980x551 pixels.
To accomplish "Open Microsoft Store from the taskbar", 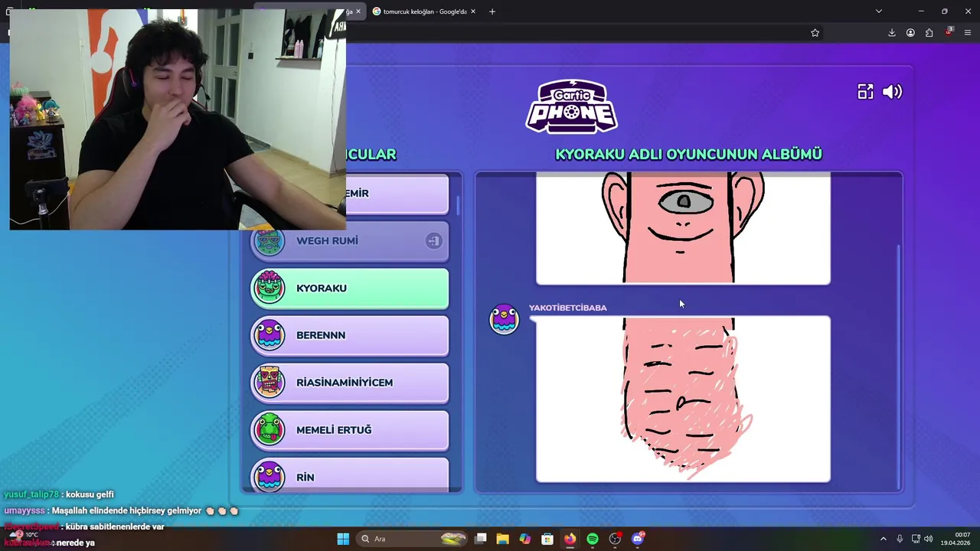I will [547, 539].
